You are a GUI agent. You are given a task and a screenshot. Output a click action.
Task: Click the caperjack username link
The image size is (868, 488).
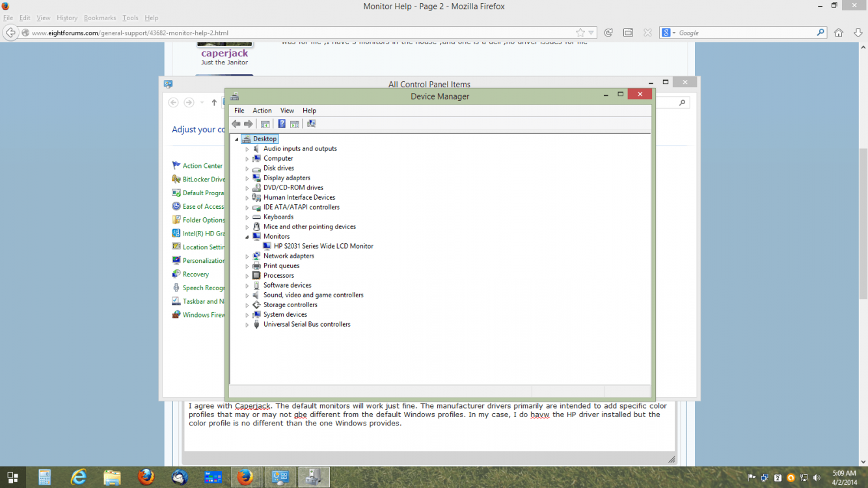[x=224, y=53]
